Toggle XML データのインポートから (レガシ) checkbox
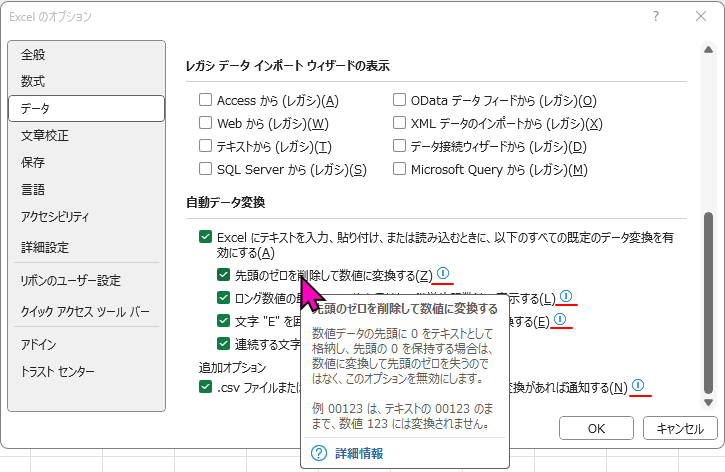The width and height of the screenshot is (725, 472). click(x=399, y=123)
